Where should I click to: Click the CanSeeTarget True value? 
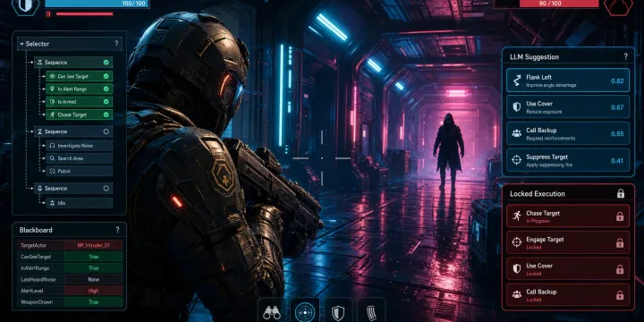(94, 257)
